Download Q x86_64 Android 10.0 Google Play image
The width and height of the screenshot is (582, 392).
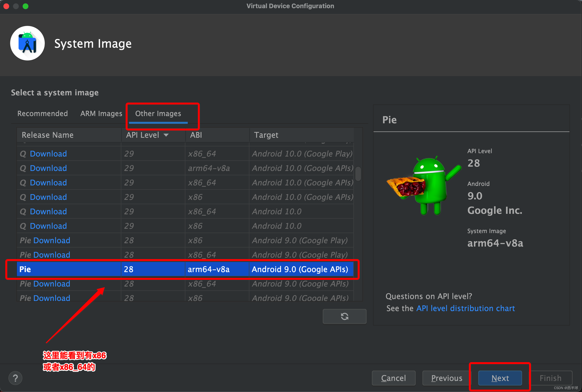(x=48, y=153)
